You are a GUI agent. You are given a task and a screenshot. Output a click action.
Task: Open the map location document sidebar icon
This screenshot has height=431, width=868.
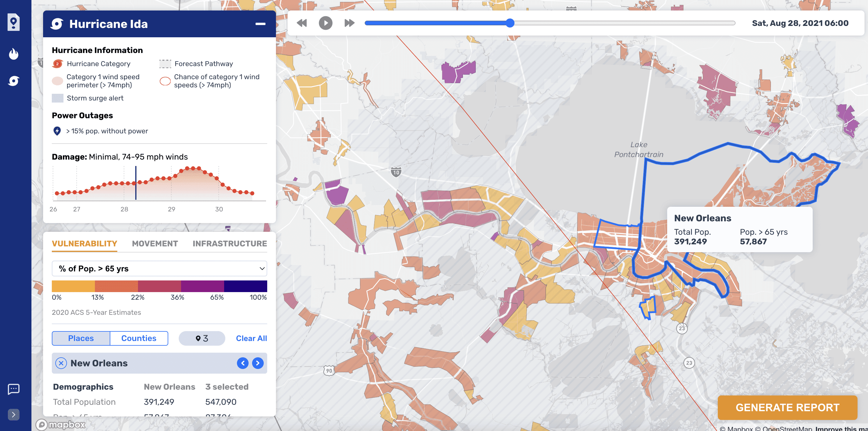coord(13,23)
